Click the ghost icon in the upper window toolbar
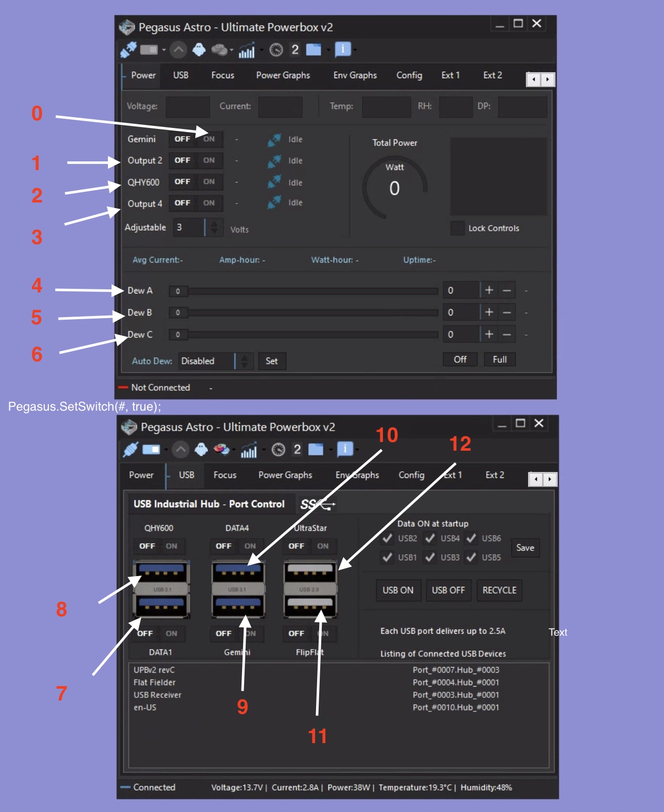The image size is (664, 812). (199, 49)
